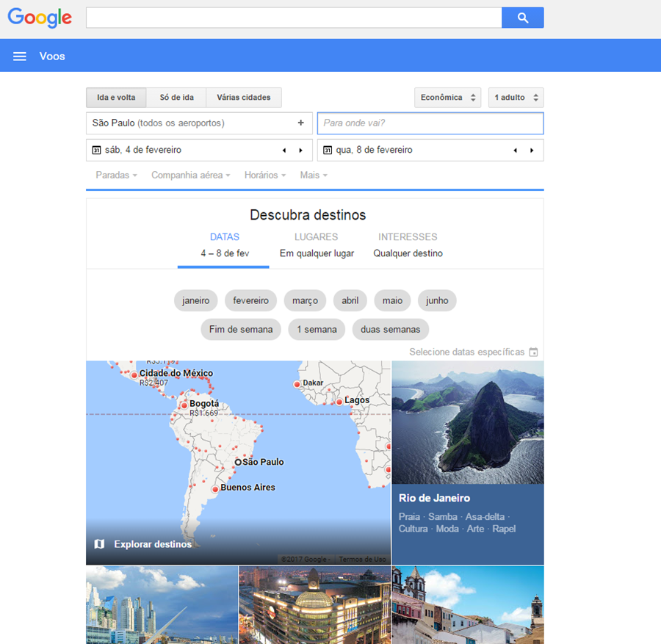Click the plus icon to add origin airport
This screenshot has width=661, height=644.
tap(300, 123)
